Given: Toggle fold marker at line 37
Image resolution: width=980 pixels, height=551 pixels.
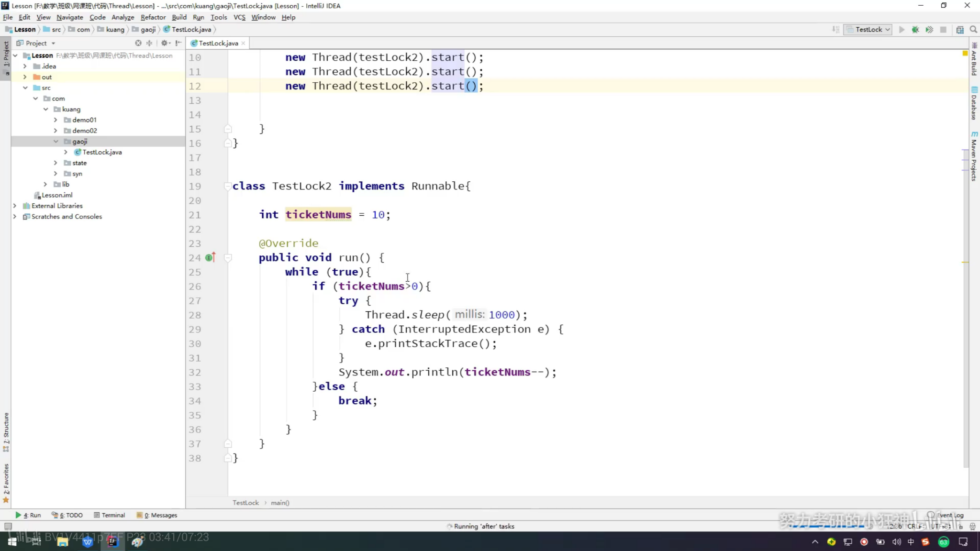Looking at the screenshot, I should click(x=228, y=443).
